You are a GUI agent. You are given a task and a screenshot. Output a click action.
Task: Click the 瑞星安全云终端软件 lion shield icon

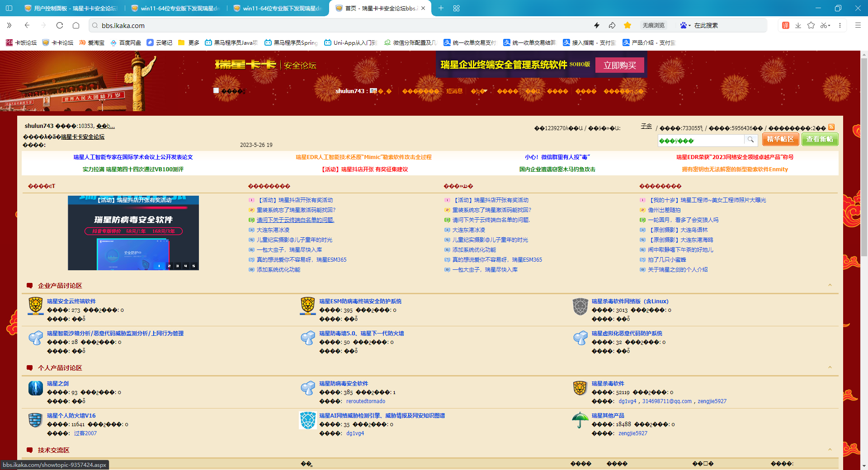point(36,306)
